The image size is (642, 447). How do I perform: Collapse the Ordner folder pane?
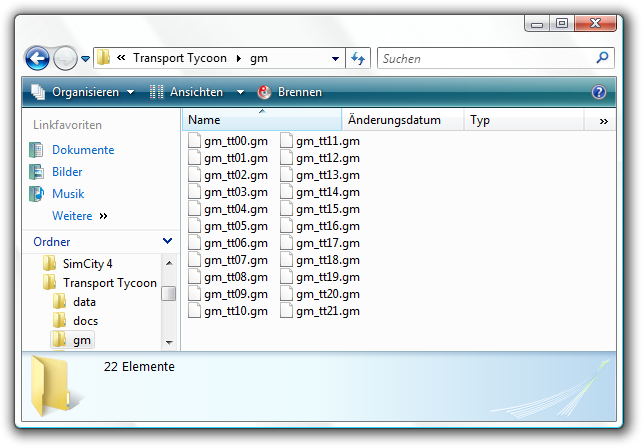(x=167, y=241)
